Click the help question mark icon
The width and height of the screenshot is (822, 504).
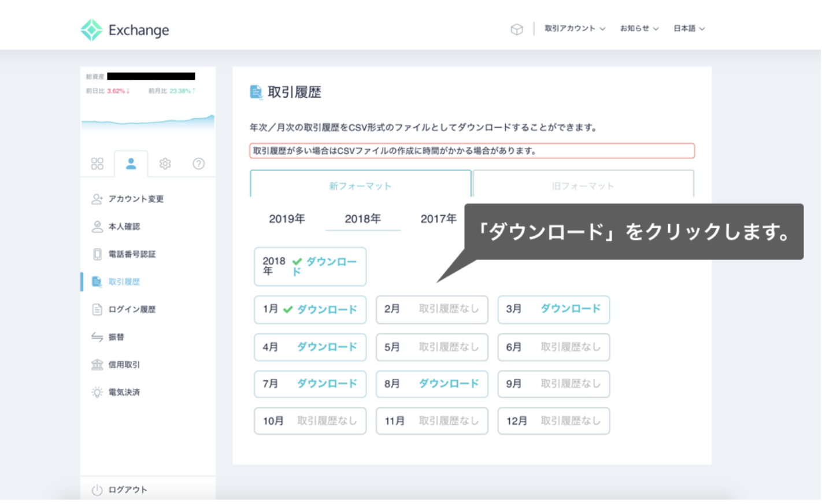(x=198, y=164)
